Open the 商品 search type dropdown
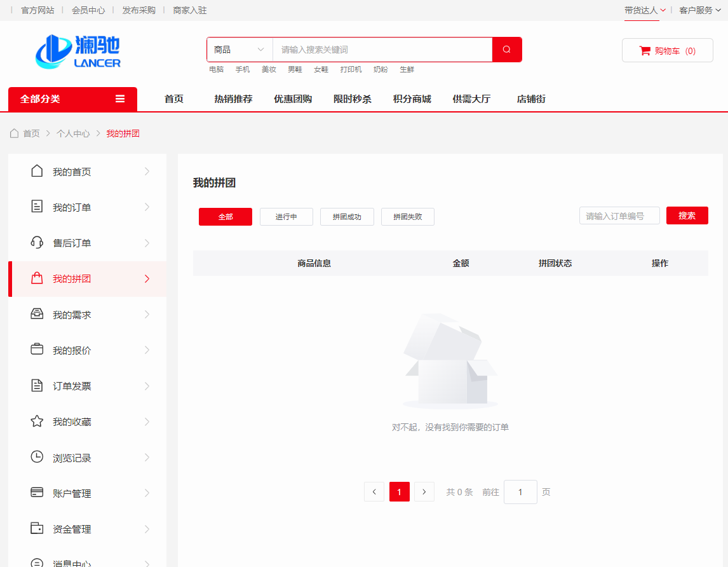This screenshot has width=728, height=567. pyautogui.click(x=239, y=50)
